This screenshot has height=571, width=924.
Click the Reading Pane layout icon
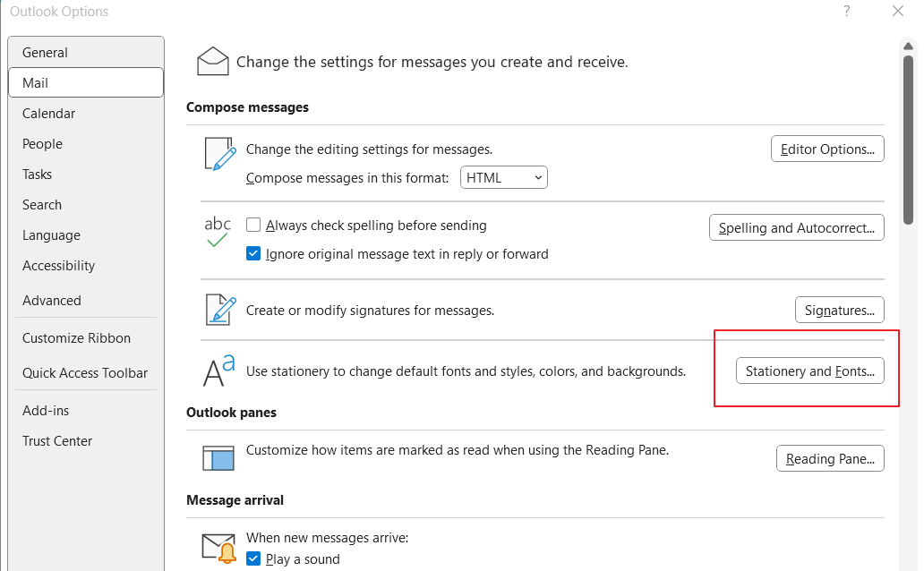click(218, 458)
